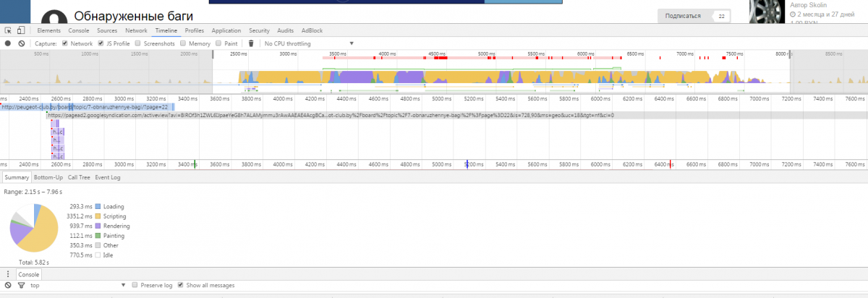Open the top execution context dropdown
The width and height of the screenshot is (868, 298).
tap(78, 286)
